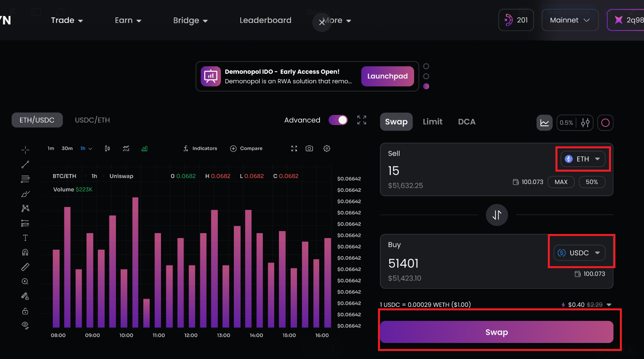Select the first banner carousel dot
The width and height of the screenshot is (644, 359).
426,66
